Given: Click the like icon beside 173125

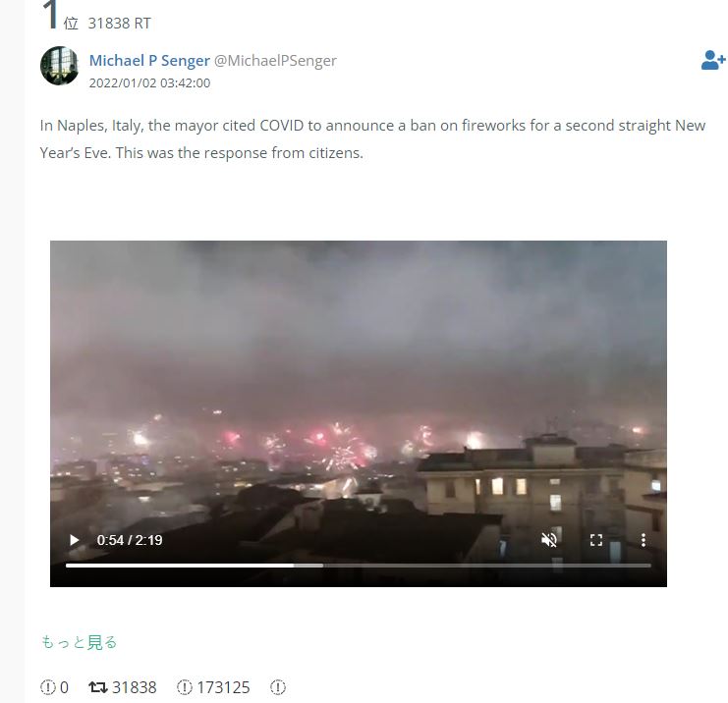Looking at the screenshot, I should 185,687.
